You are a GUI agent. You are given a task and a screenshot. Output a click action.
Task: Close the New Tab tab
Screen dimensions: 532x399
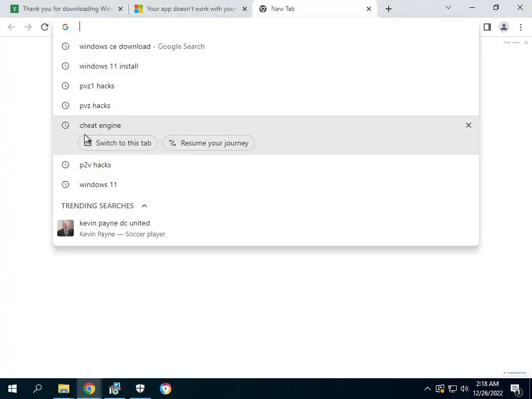coord(369,9)
